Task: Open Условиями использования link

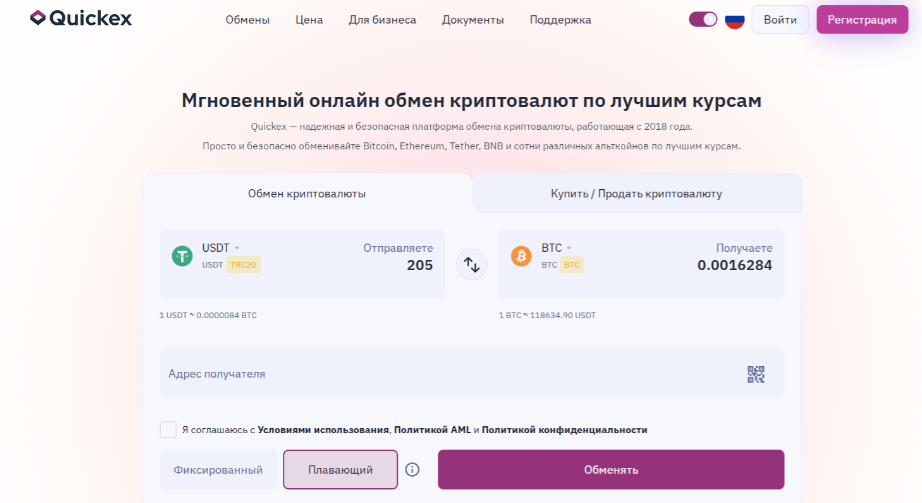Action: (x=323, y=430)
